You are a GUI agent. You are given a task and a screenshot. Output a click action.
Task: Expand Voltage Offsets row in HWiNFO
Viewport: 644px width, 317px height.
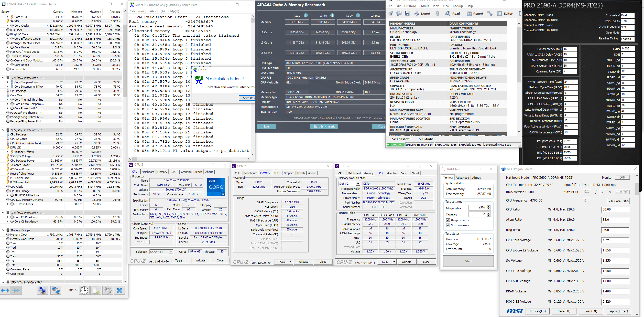point(7,152)
